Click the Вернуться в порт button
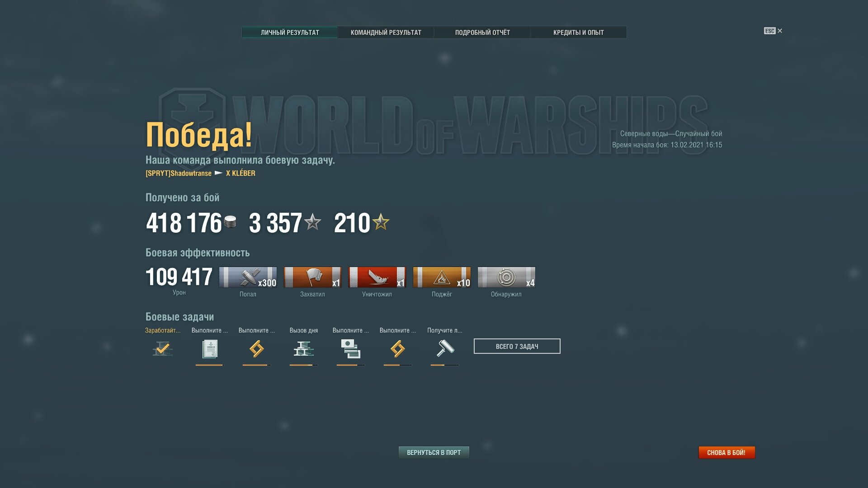The width and height of the screenshot is (868, 488). point(434,452)
